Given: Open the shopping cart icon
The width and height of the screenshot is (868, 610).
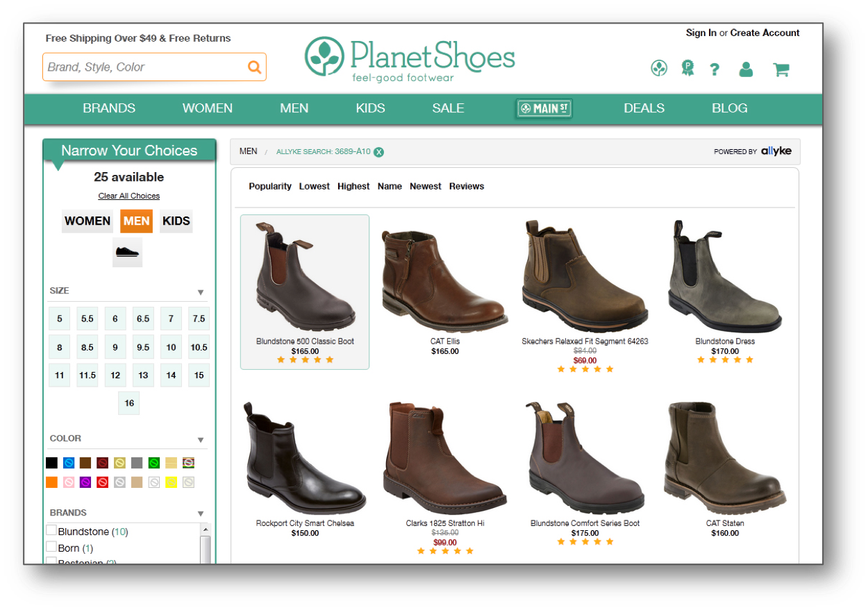Looking at the screenshot, I should [x=781, y=69].
